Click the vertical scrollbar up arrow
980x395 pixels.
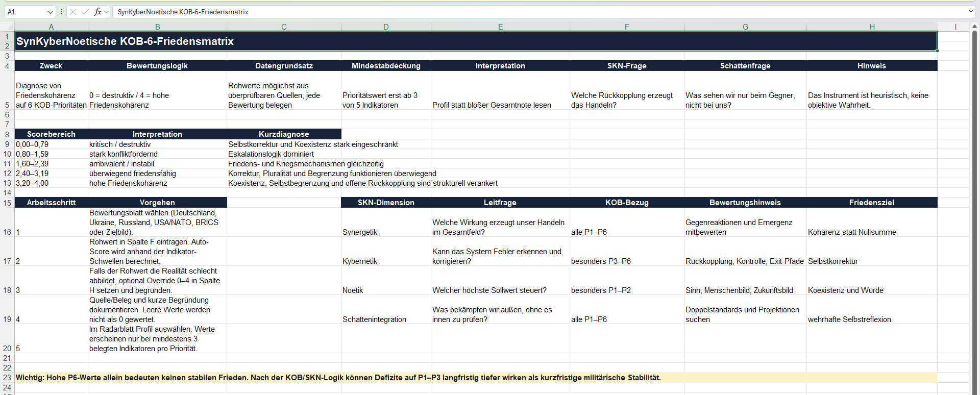(974, 26)
